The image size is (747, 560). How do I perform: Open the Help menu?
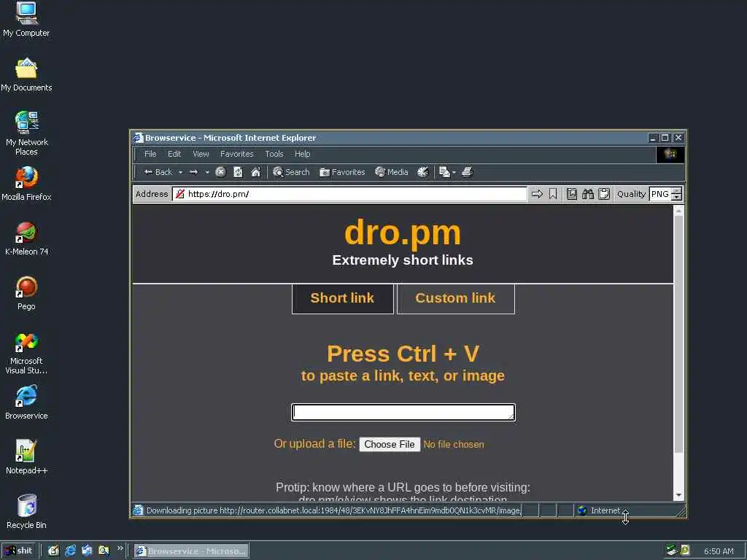point(302,154)
